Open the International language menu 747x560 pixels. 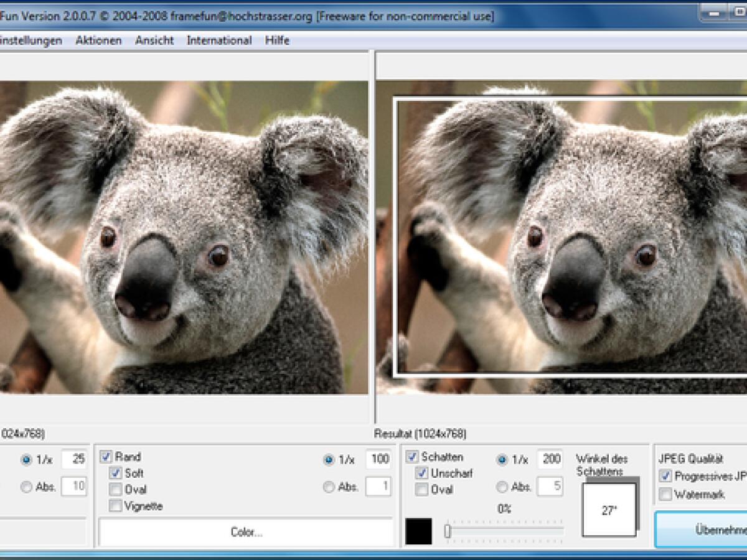click(x=219, y=40)
